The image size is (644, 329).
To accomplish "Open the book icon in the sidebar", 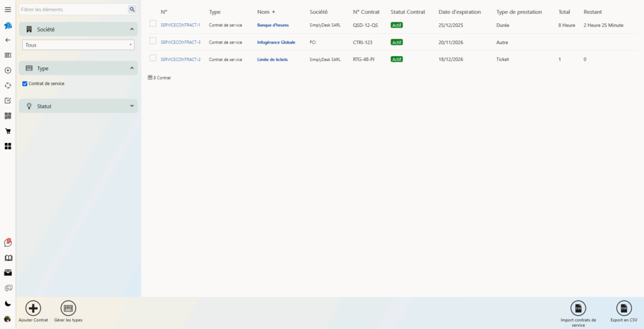I will (8, 258).
